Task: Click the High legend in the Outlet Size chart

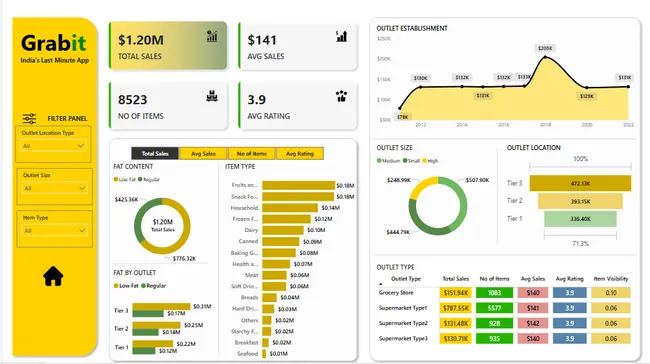Action: coord(430,161)
